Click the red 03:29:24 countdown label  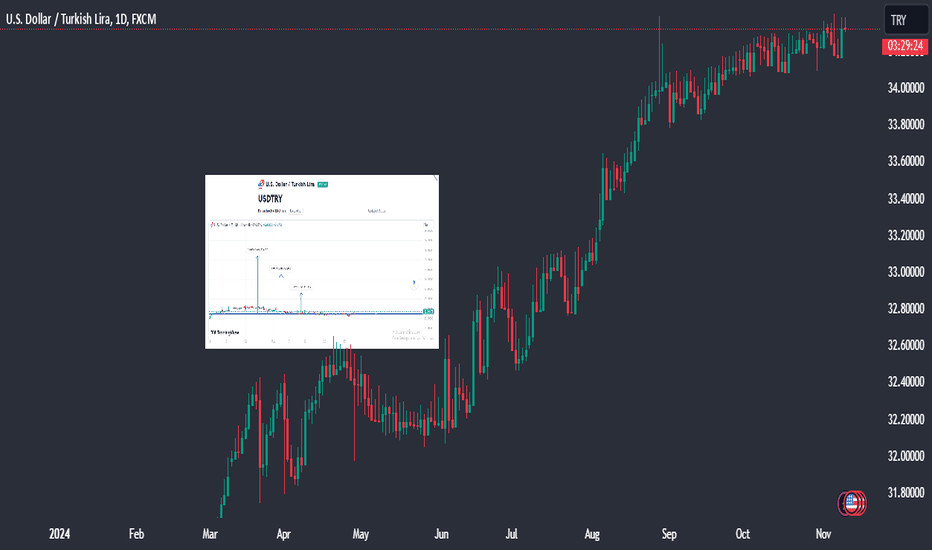(904, 47)
